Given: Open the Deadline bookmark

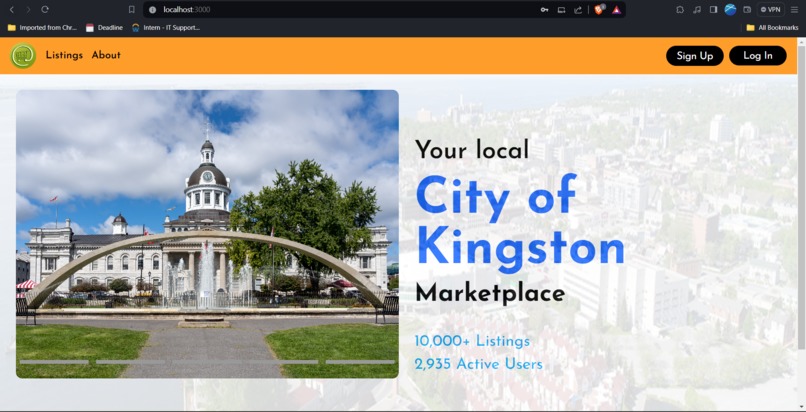Looking at the screenshot, I should [104, 28].
